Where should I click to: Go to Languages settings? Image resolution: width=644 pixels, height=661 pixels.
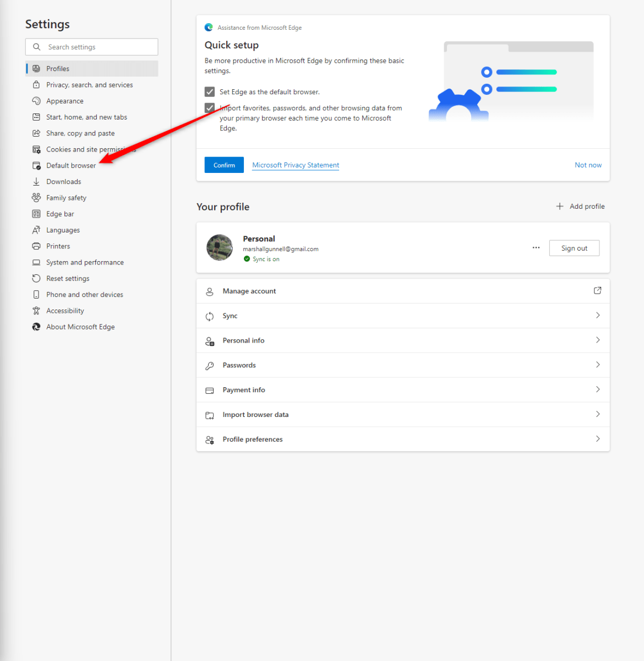coord(63,230)
